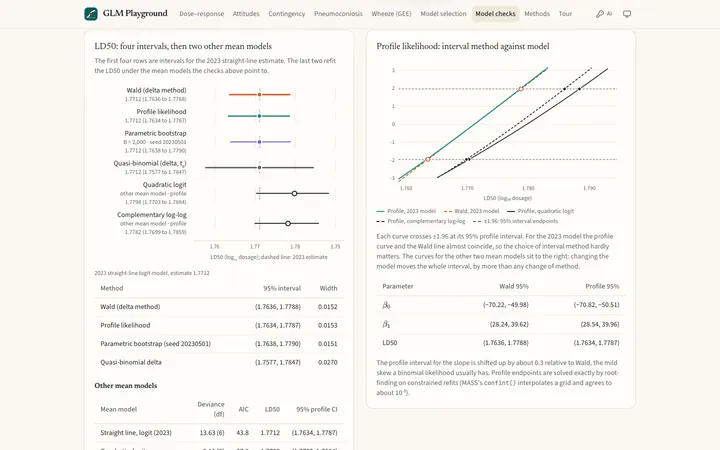Click the AIC column header

243,409
